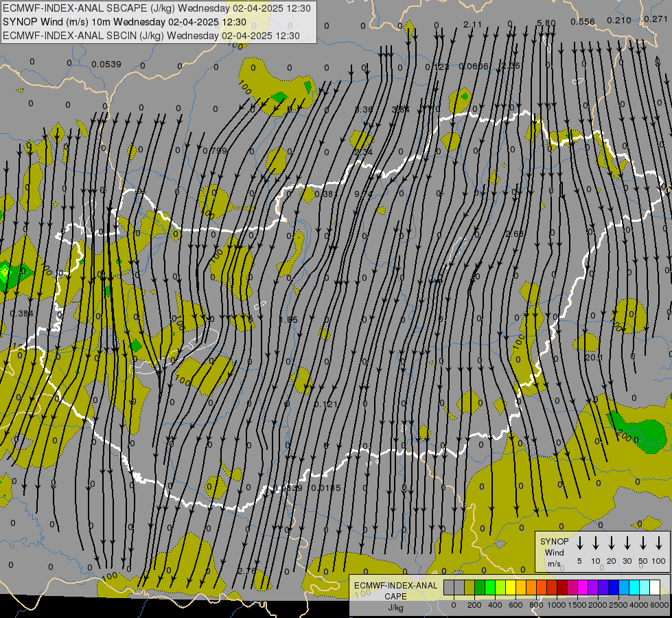Click the 1500 tick label in CAPE legend
Screen dimensions: 672x618
577,605
